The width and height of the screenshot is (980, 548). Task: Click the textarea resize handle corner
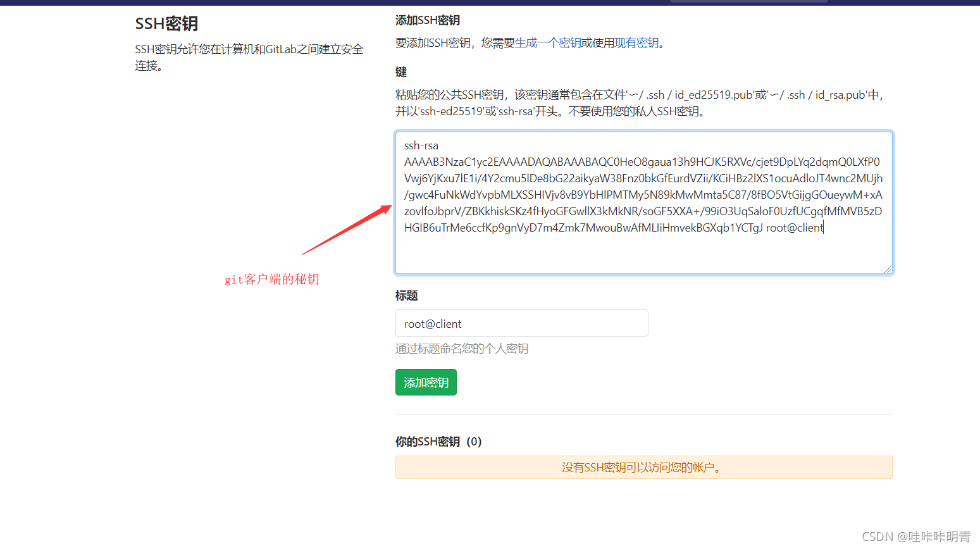[888, 269]
